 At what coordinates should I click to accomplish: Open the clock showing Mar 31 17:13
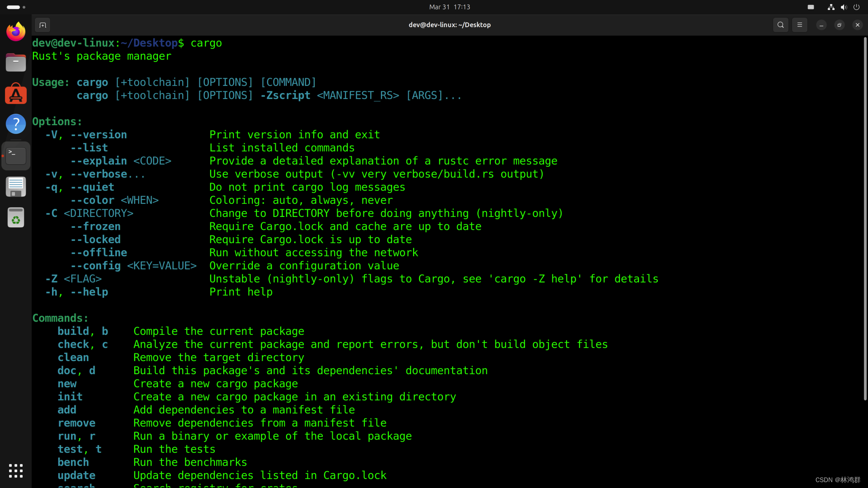click(x=450, y=7)
